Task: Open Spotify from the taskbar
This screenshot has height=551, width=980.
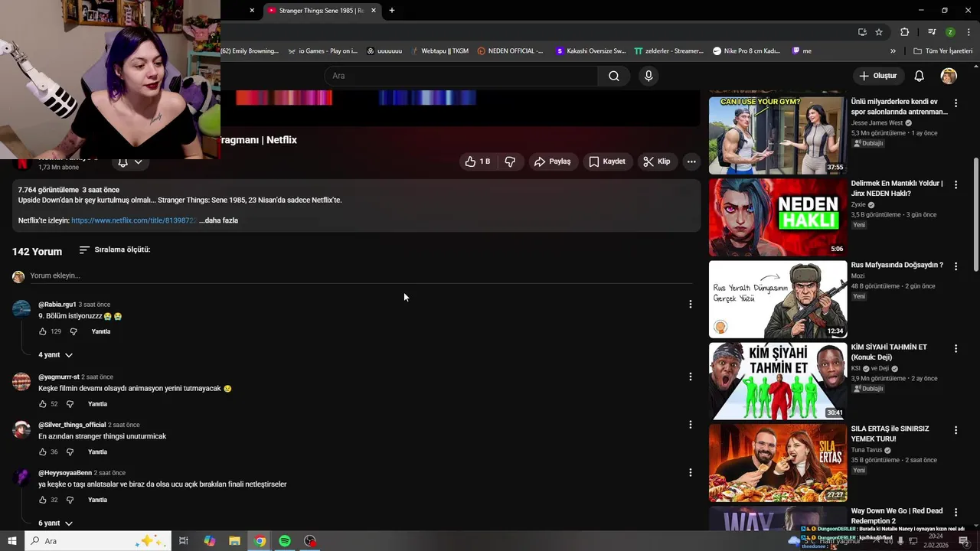Action: [x=285, y=541]
